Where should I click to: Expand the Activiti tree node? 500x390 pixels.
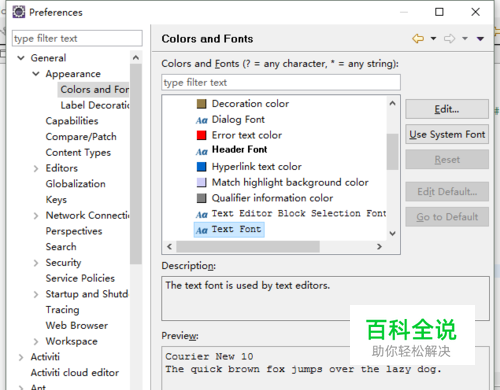tap(21, 357)
